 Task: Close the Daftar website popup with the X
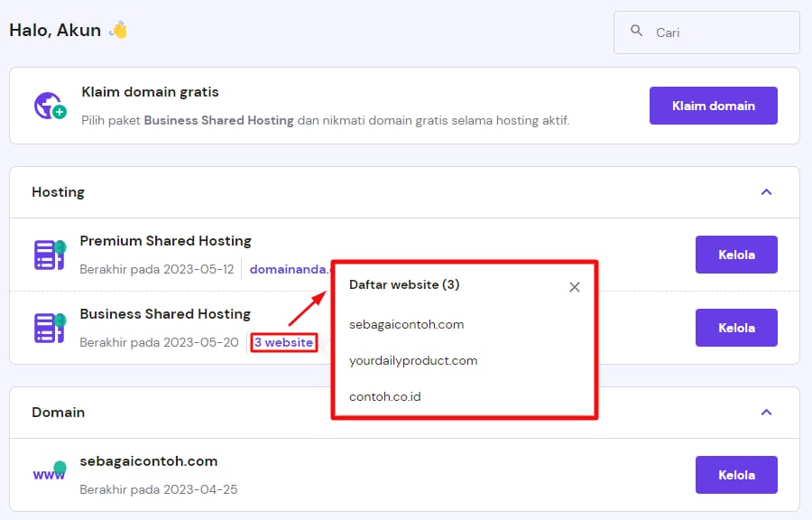click(575, 287)
